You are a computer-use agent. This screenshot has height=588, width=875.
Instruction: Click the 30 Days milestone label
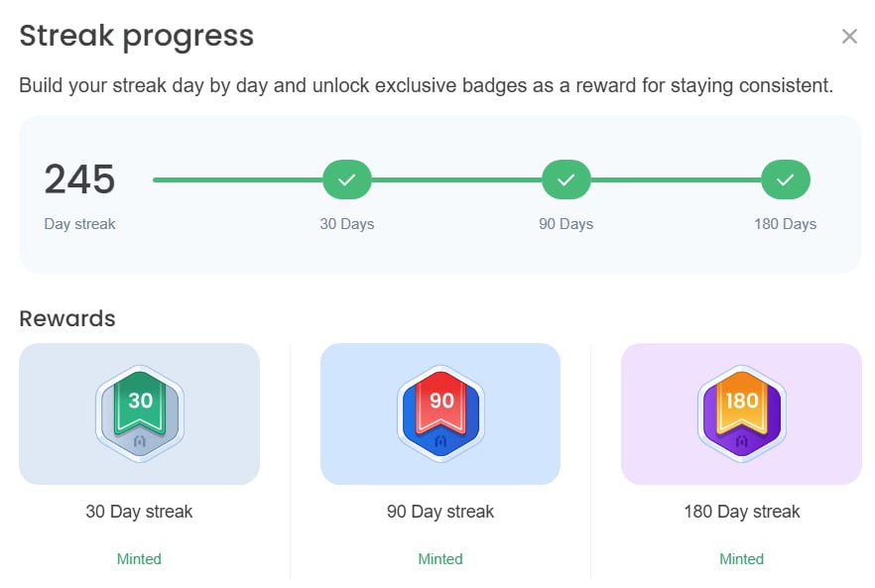(347, 224)
